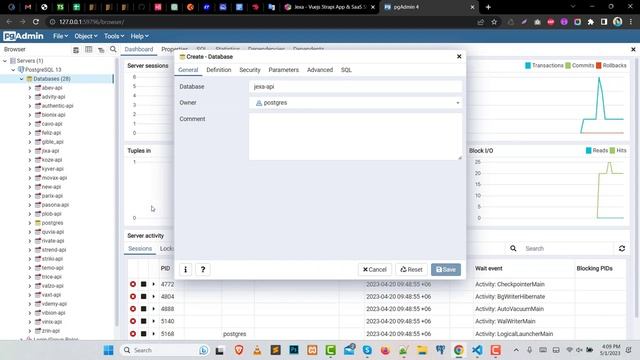Switch to the SQL tab in dialog
Viewport: 640px width, 360px height.
point(346,70)
